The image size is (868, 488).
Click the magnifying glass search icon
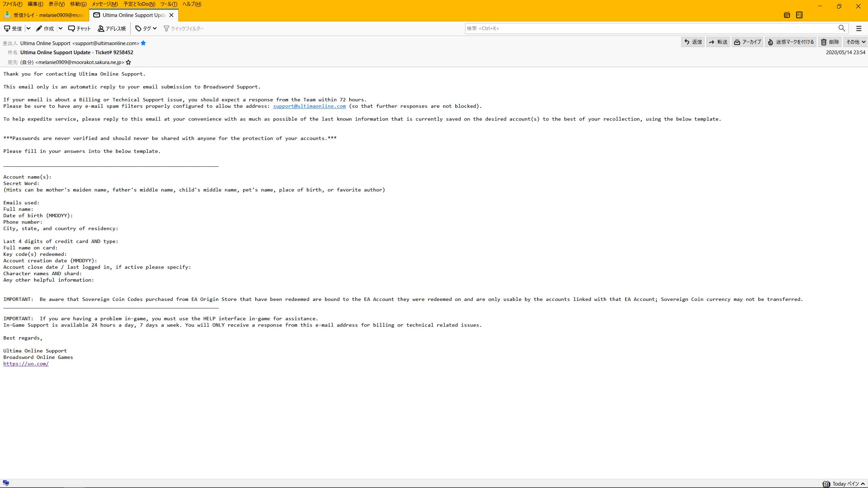[842, 28]
